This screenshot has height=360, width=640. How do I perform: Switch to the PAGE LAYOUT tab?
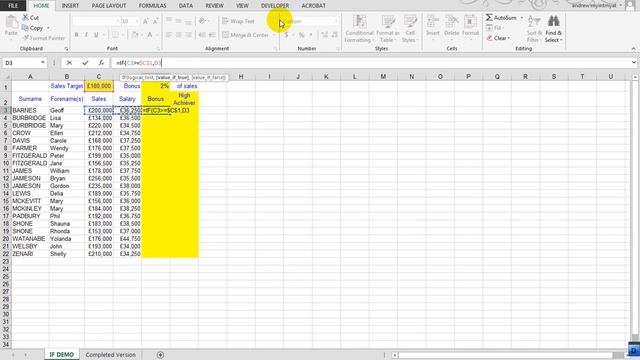(x=109, y=6)
